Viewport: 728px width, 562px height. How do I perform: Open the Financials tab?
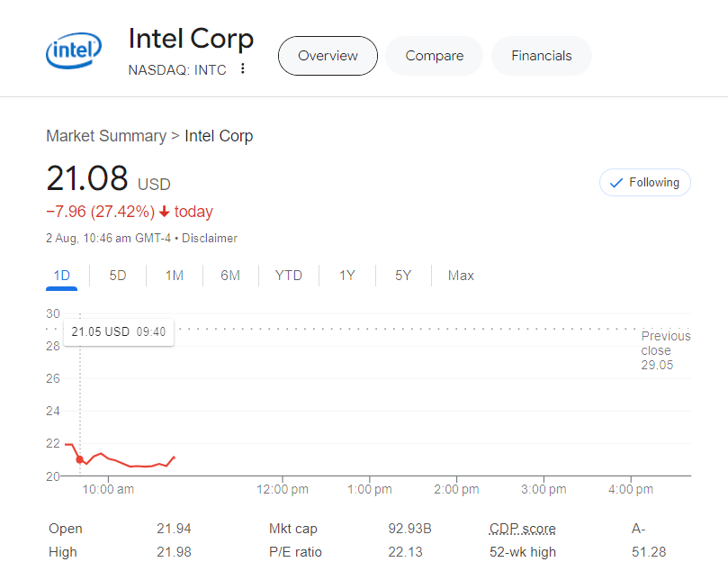tap(541, 56)
